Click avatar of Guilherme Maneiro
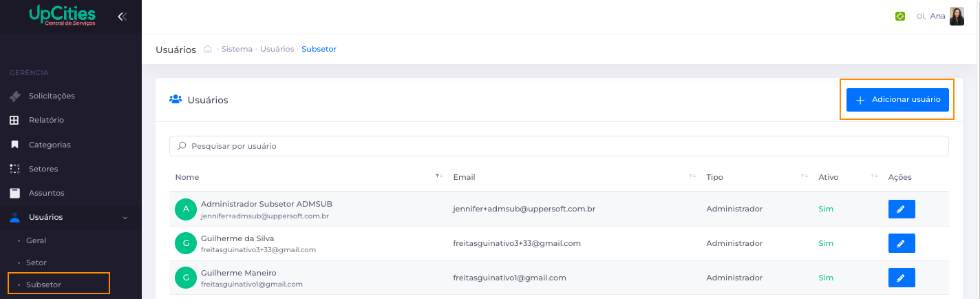Image resolution: width=980 pixels, height=299 pixels. (186, 278)
